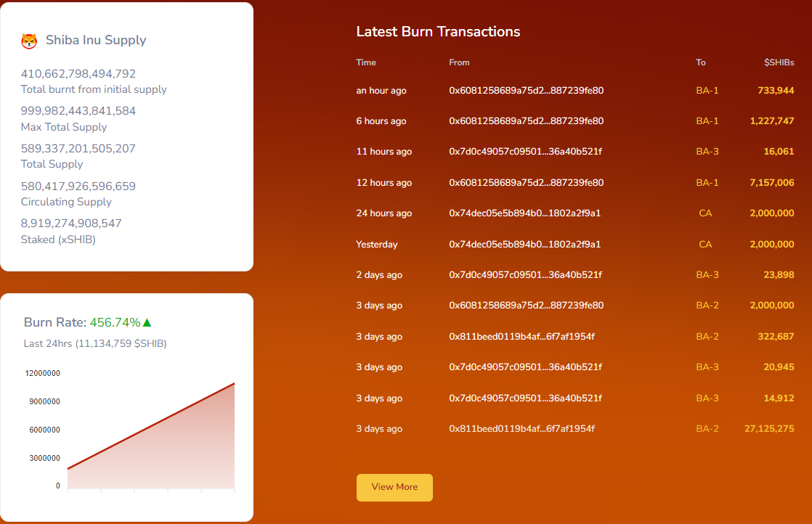The width and height of the screenshot is (812, 524).
Task: Select the 7,157,006 SHIB amount
Action: tap(771, 183)
